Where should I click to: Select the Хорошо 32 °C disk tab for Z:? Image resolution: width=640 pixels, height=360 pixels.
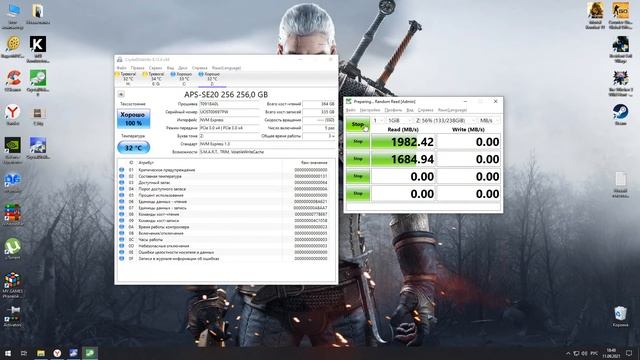[x=211, y=79]
